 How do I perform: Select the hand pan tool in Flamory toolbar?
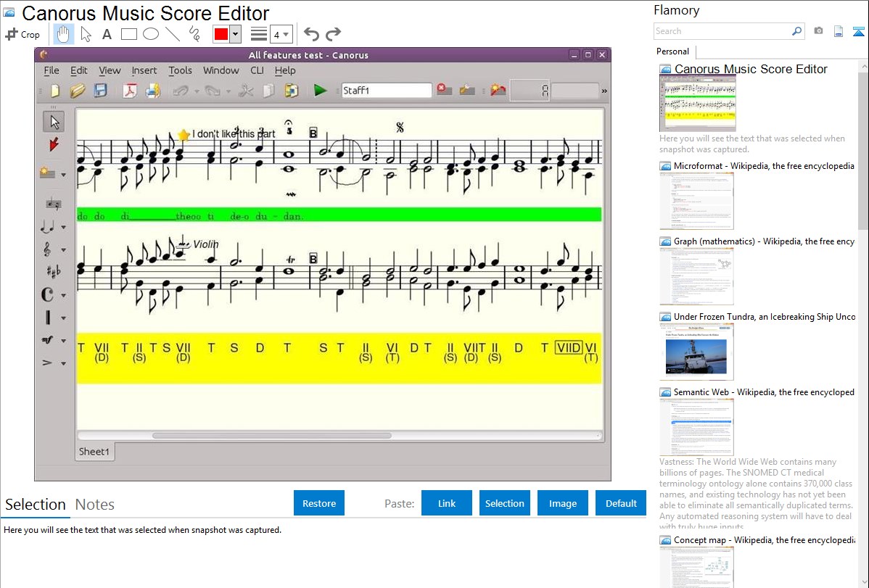[x=63, y=34]
